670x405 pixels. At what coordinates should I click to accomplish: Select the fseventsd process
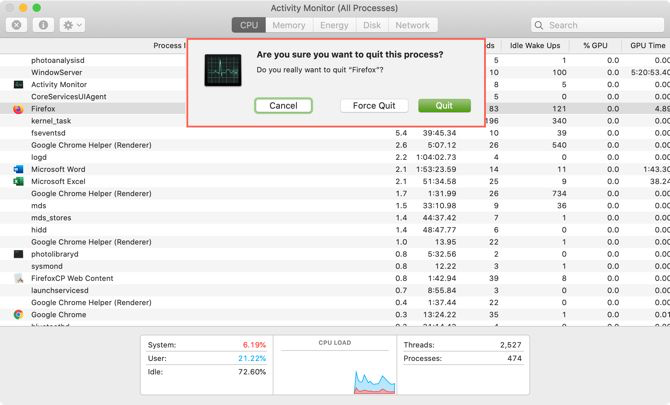[48, 133]
